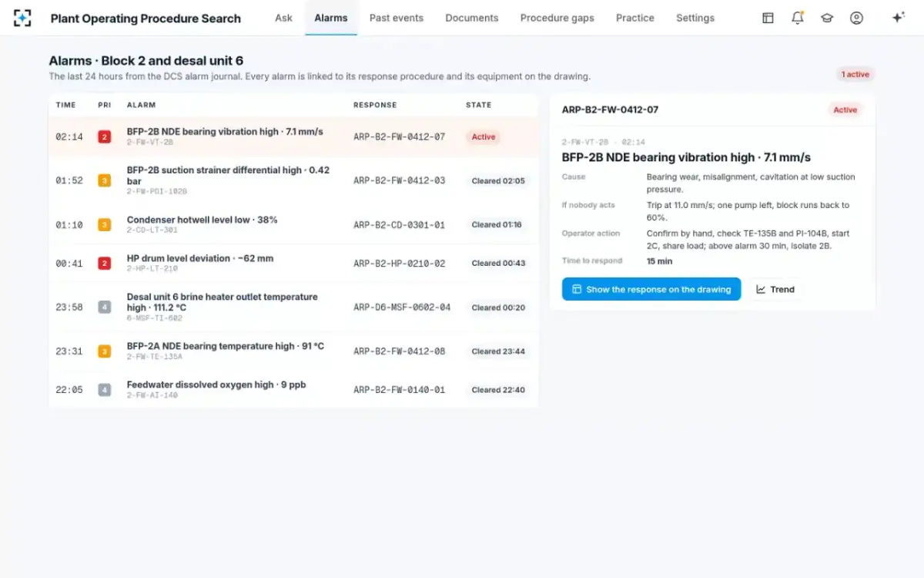Open response ARP-B2-FW-0412-07 in the table

tap(400, 137)
